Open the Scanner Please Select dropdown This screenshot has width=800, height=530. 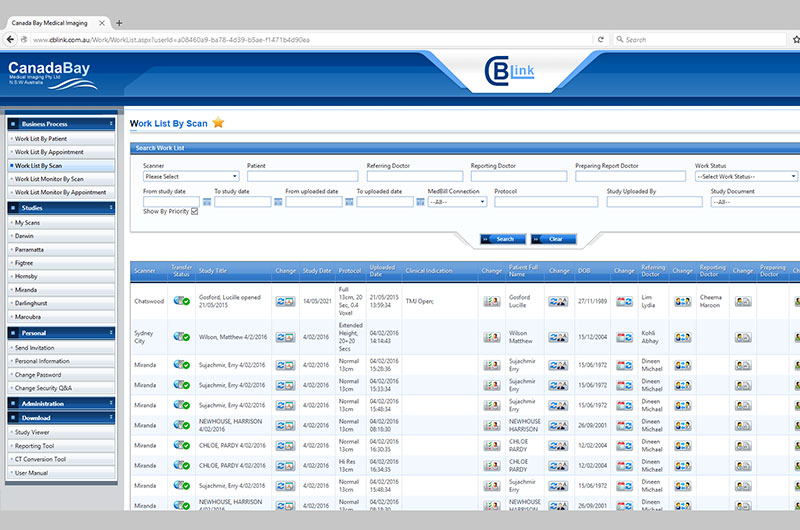coord(191,176)
